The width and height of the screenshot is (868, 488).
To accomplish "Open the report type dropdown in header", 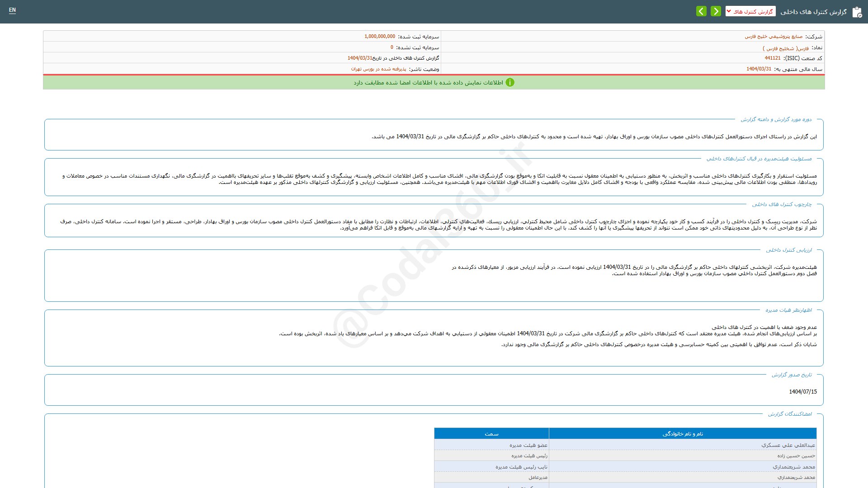I will click(x=750, y=11).
